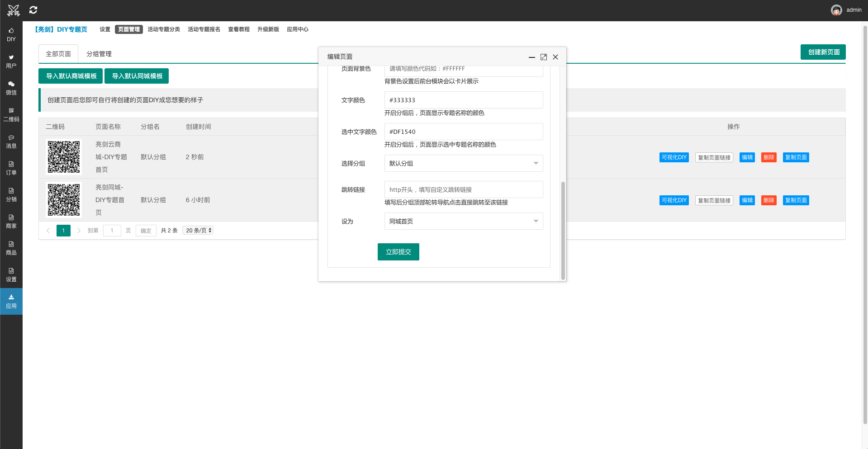Maximize the 编辑页面 dialog
Viewport: 868px width, 449px height.
[544, 57]
